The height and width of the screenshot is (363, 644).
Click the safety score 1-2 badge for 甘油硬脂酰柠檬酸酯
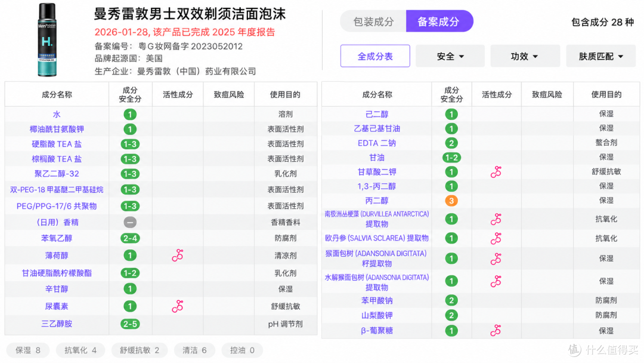point(130,273)
